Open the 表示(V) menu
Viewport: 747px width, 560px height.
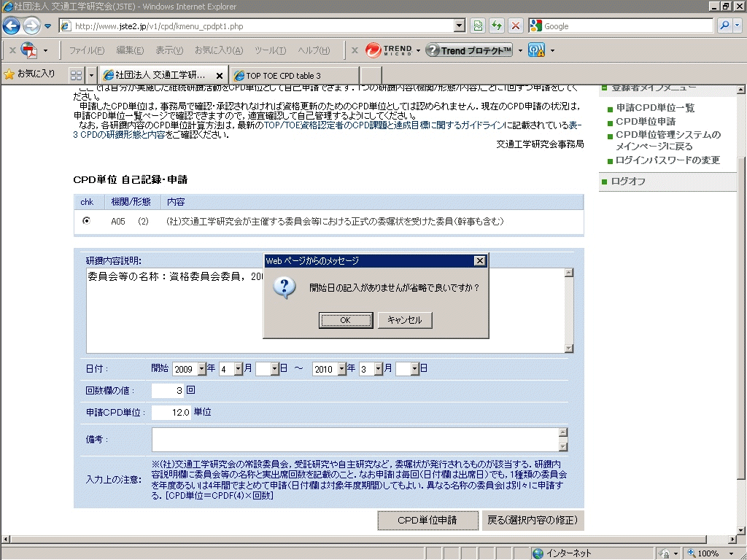(169, 50)
